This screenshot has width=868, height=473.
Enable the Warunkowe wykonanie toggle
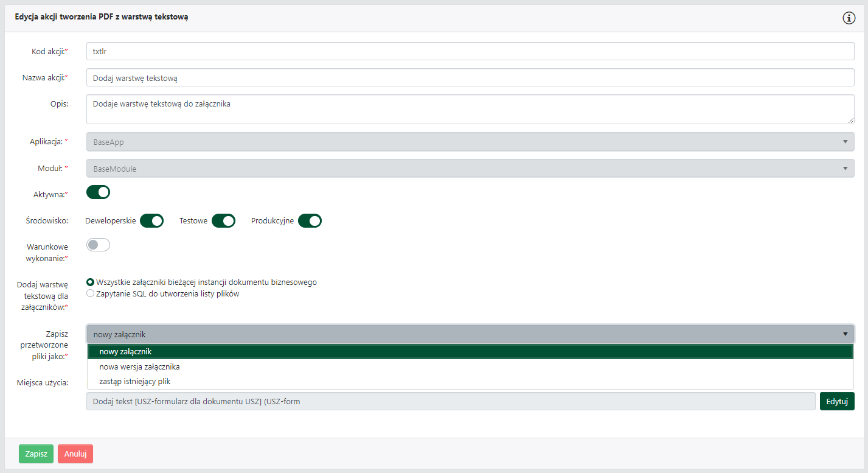point(98,245)
